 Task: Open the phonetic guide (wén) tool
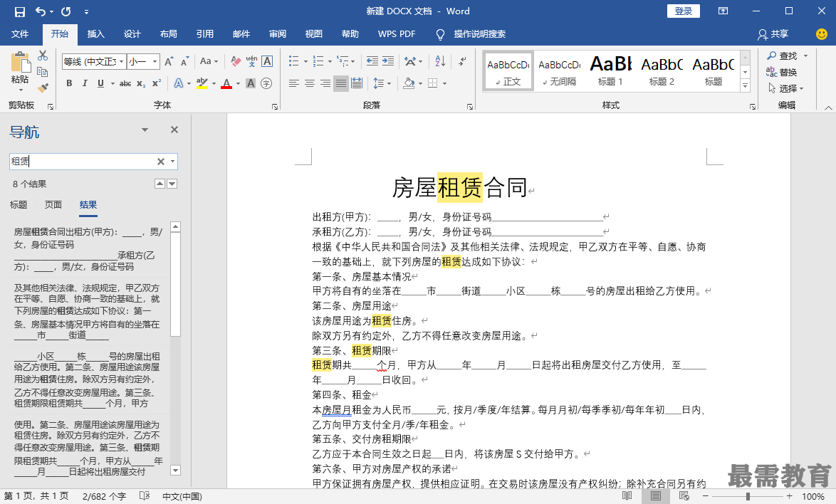click(x=251, y=61)
